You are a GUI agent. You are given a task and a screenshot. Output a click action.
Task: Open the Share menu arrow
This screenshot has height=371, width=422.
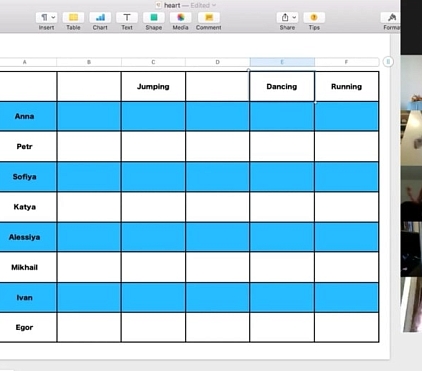(294, 17)
